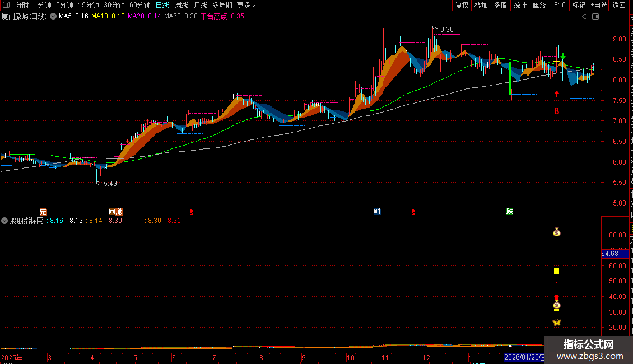
Task: Open the 多股 multi-stock view
Action: pyautogui.click(x=501, y=5)
